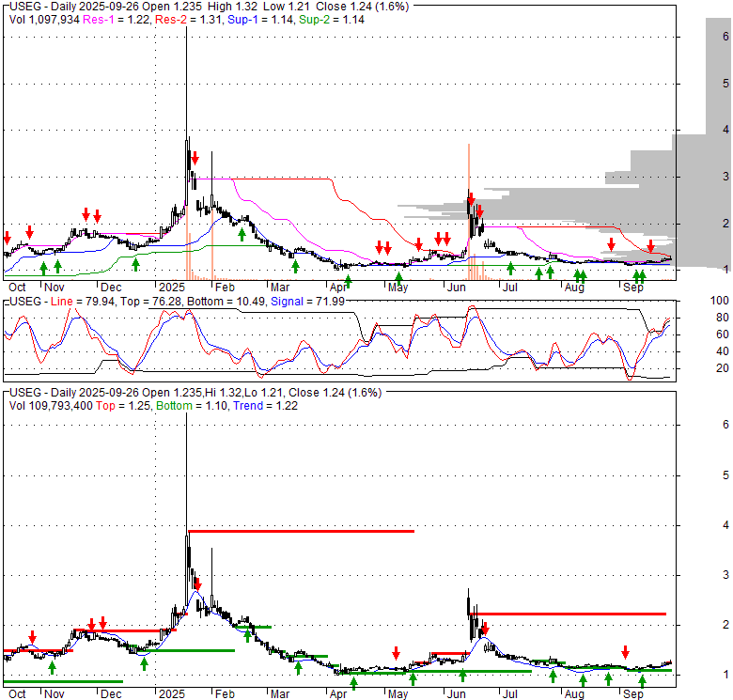This screenshot has width=733, height=700.
Task: Click the 2025 label under upper price chart
Action: (172, 288)
